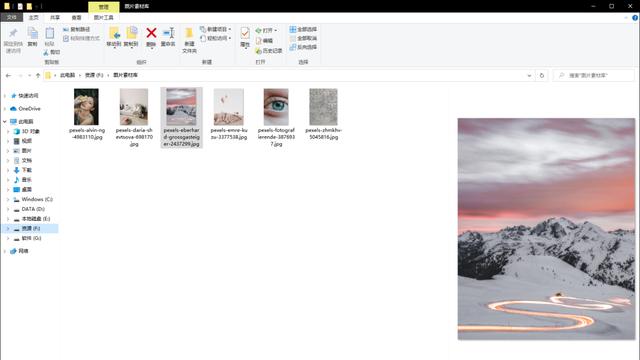This screenshot has height=360, width=640.
Task: Click Select none (全部取消) in ribbon
Action: [x=303, y=38]
